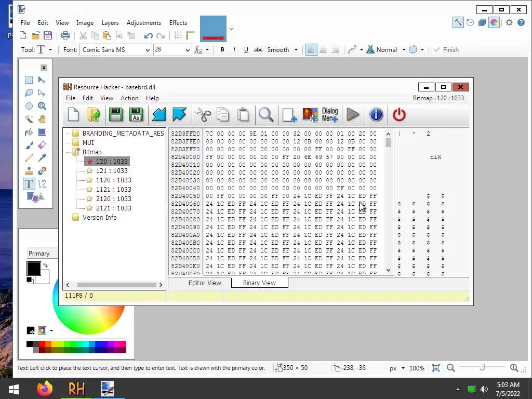Select the 121 : 1033 bitmap resource
The height and width of the screenshot is (399, 532).
coord(112,170)
